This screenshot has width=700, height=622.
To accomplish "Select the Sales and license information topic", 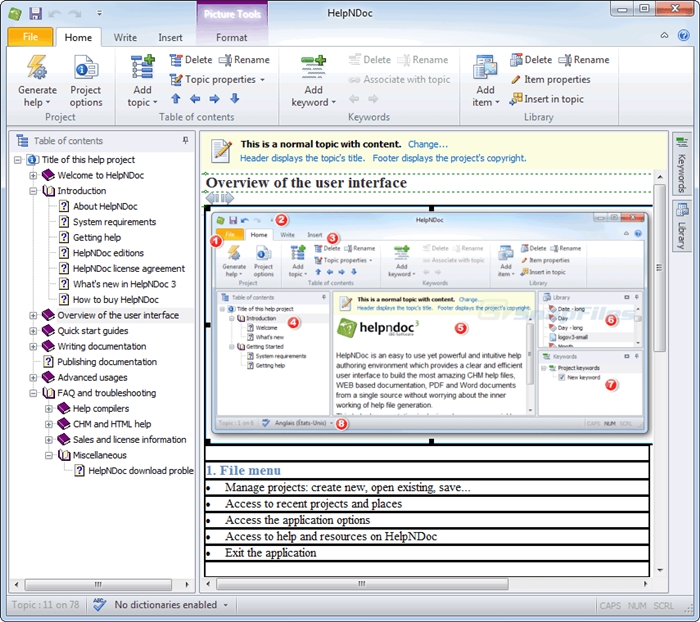I will pos(129,440).
